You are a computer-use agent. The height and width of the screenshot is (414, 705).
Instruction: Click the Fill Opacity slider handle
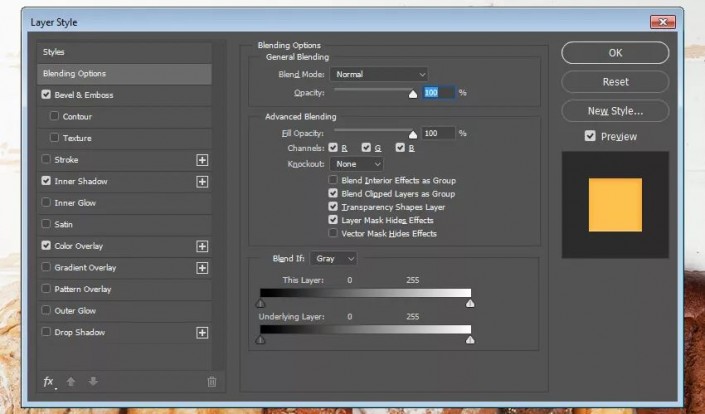(x=413, y=134)
